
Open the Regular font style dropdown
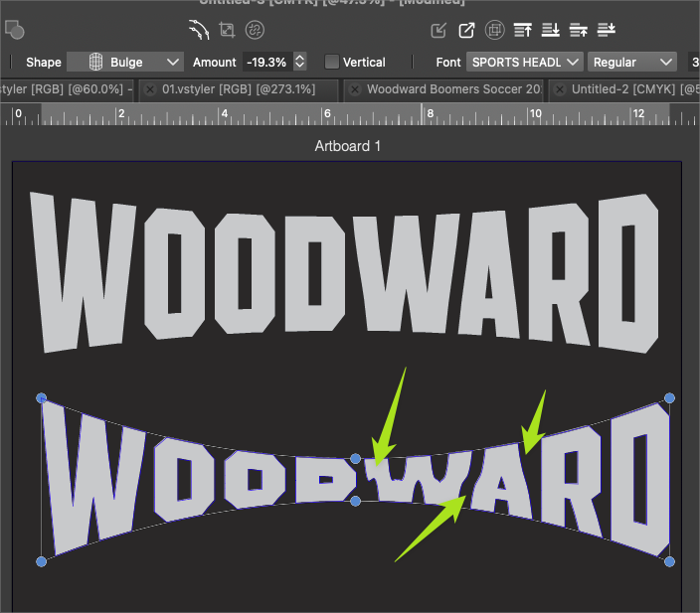[632, 62]
